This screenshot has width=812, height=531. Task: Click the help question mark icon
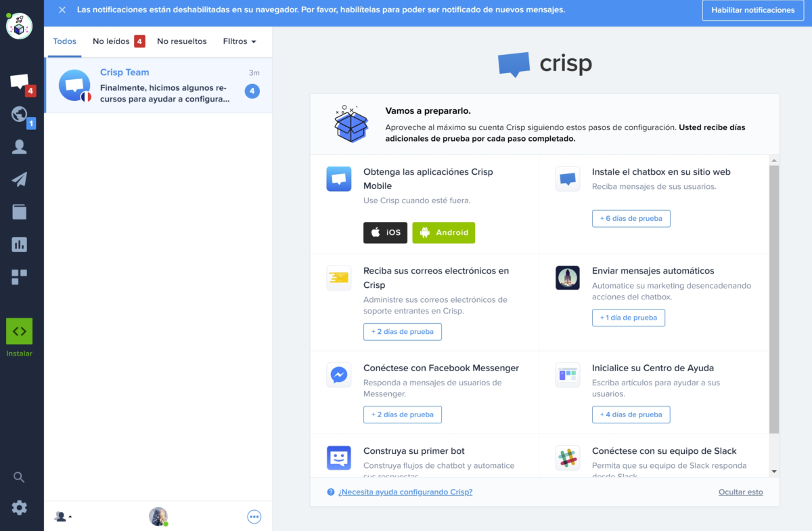(331, 492)
